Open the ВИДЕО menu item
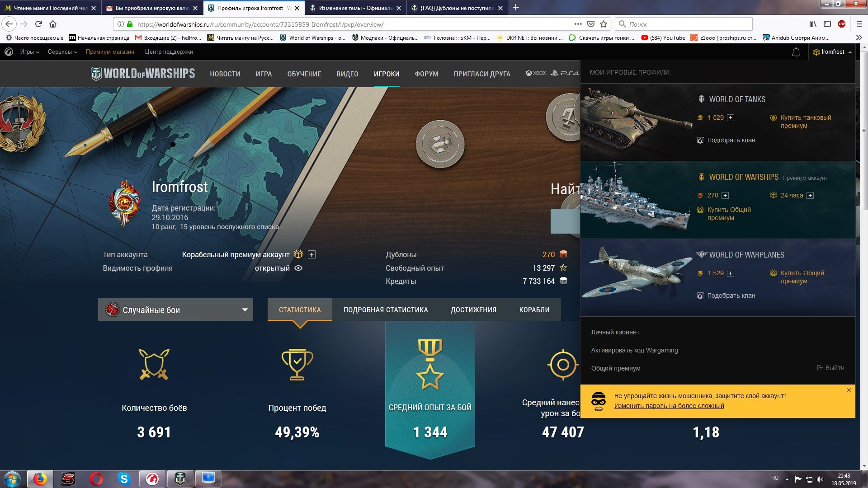 click(x=347, y=74)
